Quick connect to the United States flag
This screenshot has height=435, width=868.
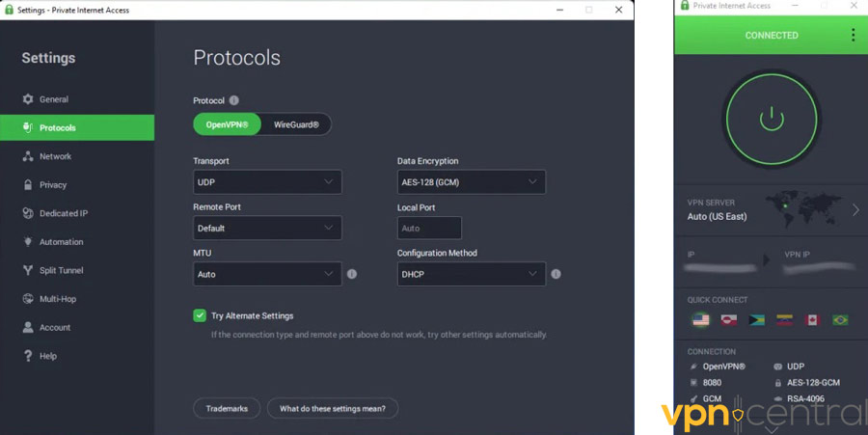(x=701, y=320)
